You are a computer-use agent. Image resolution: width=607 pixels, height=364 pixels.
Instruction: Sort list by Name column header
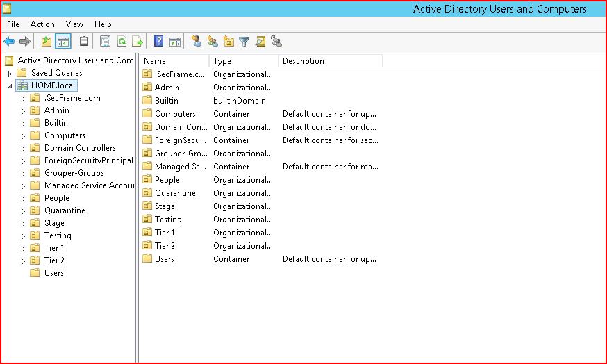[x=174, y=61]
